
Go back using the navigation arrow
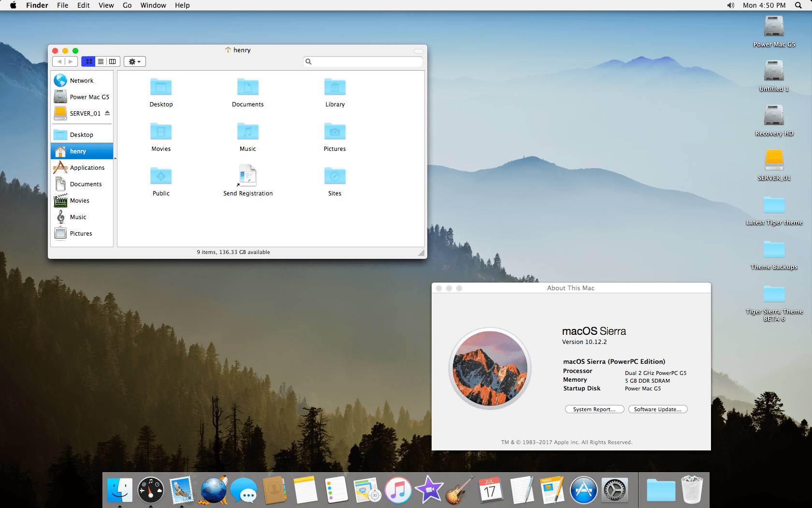pos(59,61)
